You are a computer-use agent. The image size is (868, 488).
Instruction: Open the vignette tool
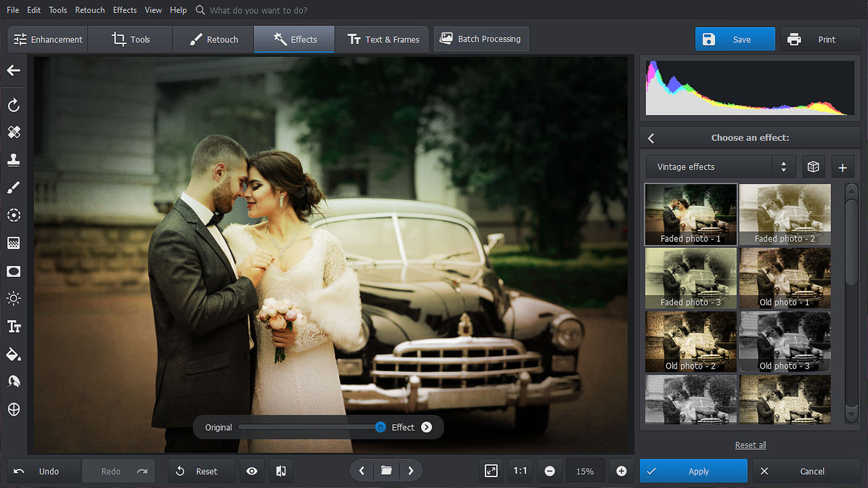(14, 271)
